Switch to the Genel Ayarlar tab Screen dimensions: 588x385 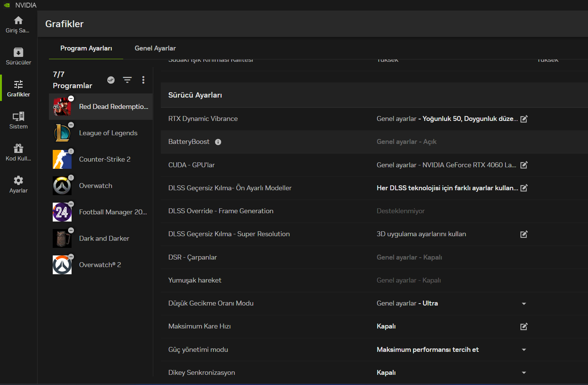pyautogui.click(x=155, y=48)
